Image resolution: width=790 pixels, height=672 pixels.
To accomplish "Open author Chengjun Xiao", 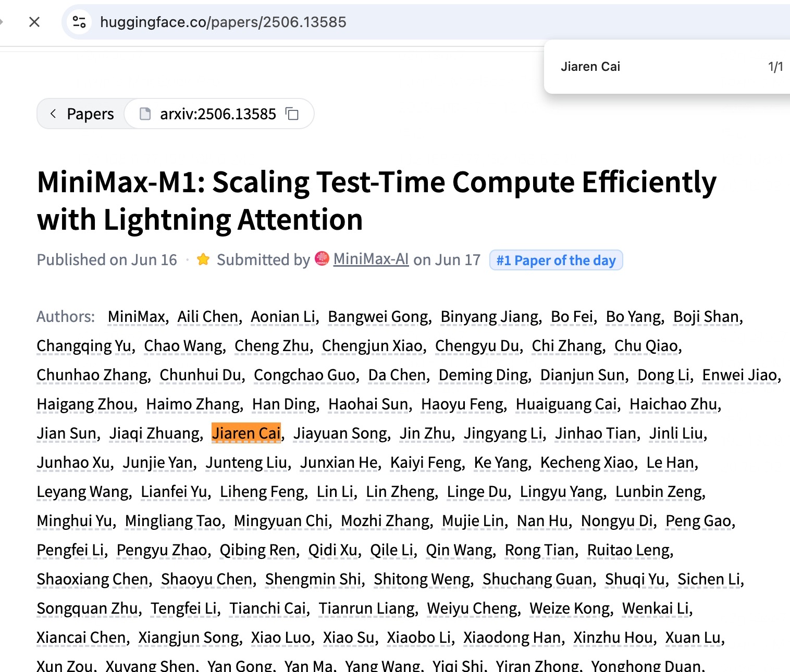I will click(372, 346).
